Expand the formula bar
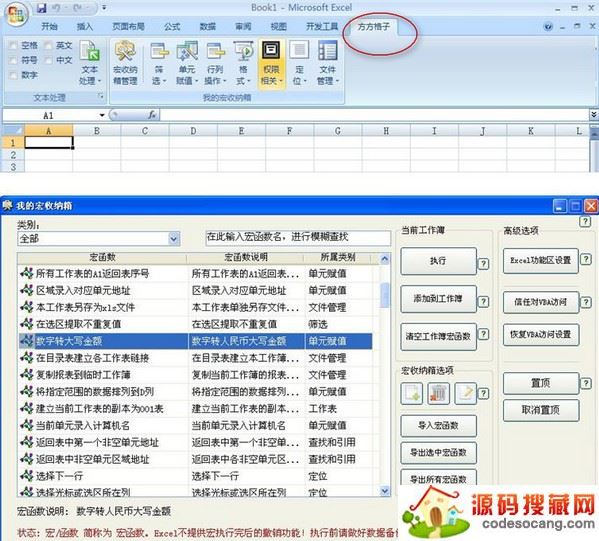 [593, 115]
